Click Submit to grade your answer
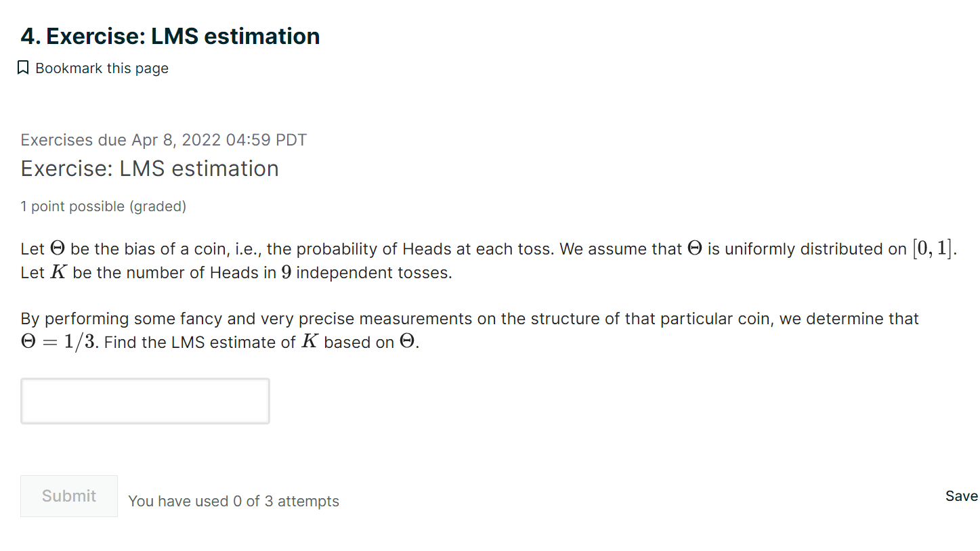This screenshot has height=551, width=980. (68, 495)
